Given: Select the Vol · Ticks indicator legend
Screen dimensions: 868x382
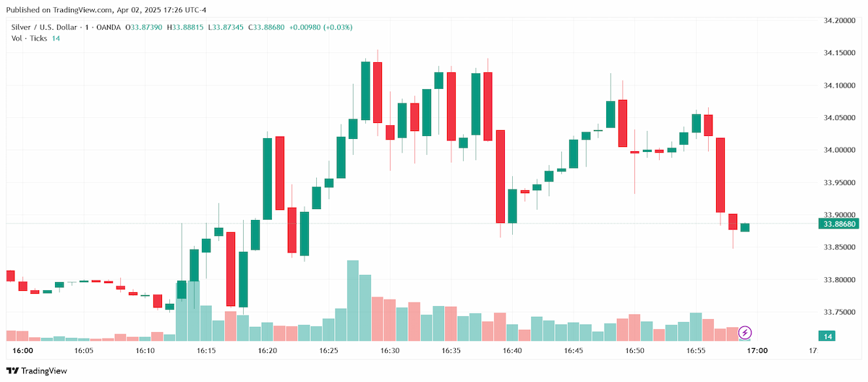Looking at the screenshot, I should click(35, 38).
